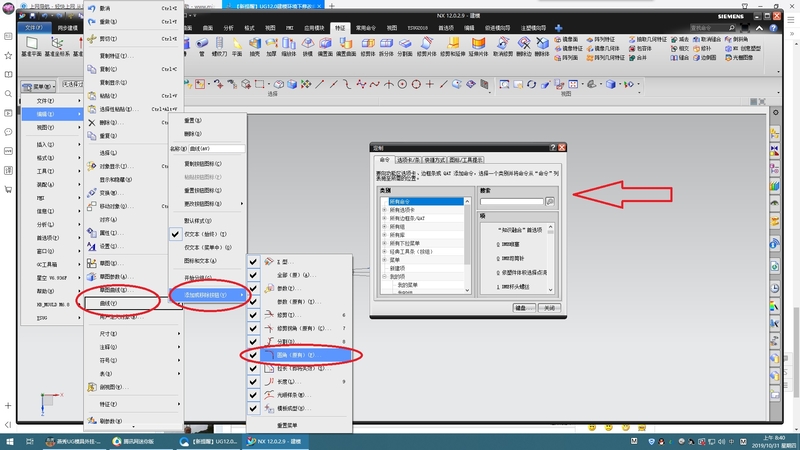Click the NX 12.0.2.9 taskbar button
The width and height of the screenshot is (800, 450).
point(276,441)
